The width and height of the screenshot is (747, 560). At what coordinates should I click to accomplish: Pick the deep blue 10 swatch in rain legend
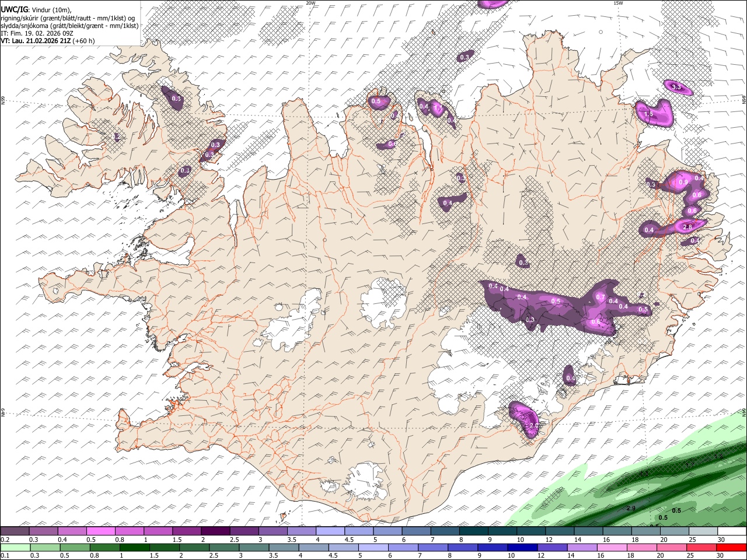click(x=522, y=548)
